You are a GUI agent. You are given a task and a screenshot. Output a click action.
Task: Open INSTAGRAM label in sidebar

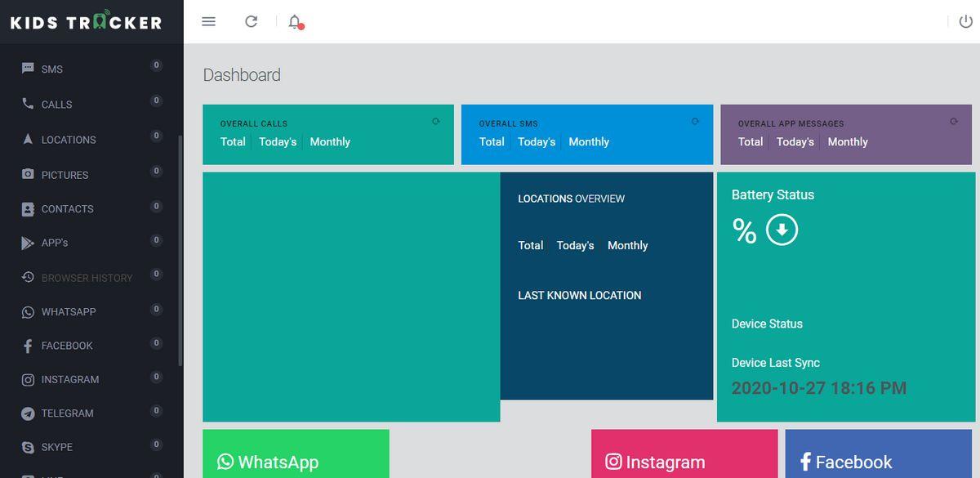coord(70,380)
